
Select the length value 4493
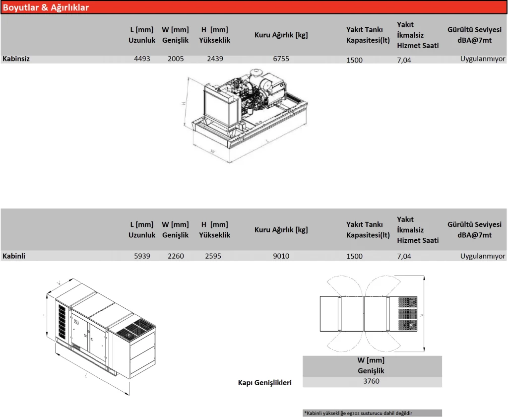pos(142,59)
